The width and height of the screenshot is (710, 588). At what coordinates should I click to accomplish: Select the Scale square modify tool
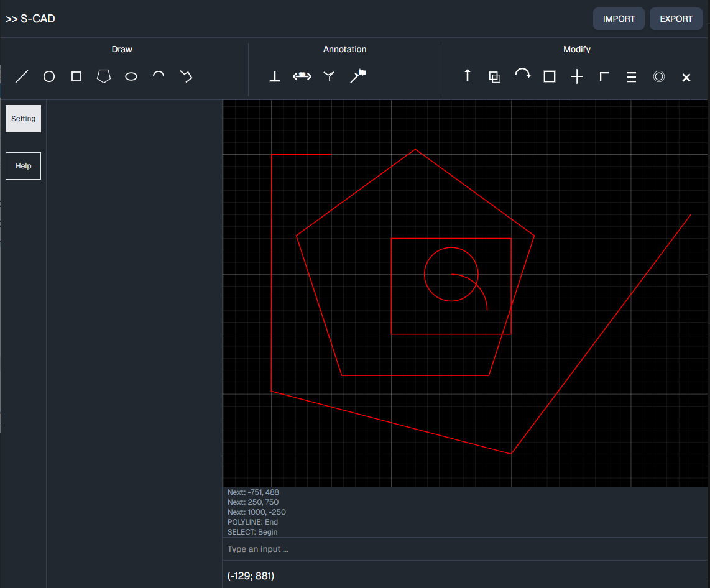(550, 76)
